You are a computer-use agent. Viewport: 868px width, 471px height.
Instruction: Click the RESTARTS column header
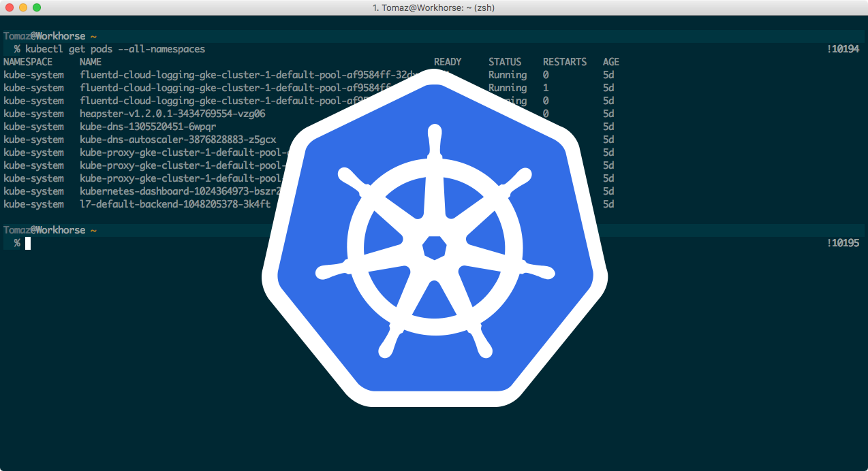point(564,61)
